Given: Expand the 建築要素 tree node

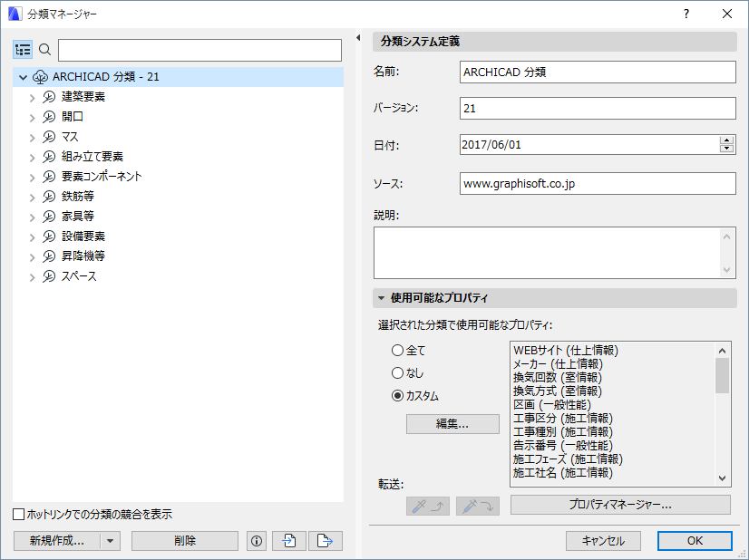Looking at the screenshot, I should [x=33, y=96].
